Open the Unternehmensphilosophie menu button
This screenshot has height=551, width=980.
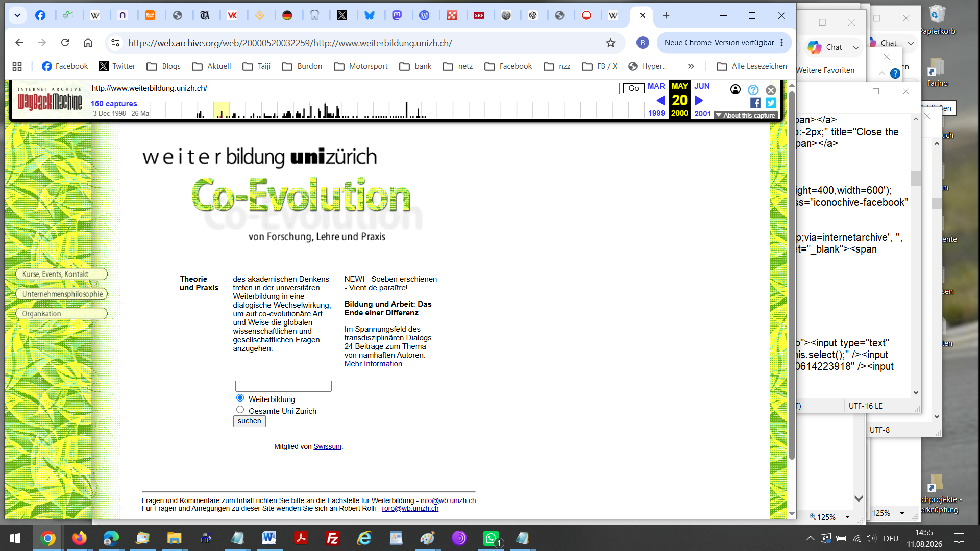click(61, 294)
